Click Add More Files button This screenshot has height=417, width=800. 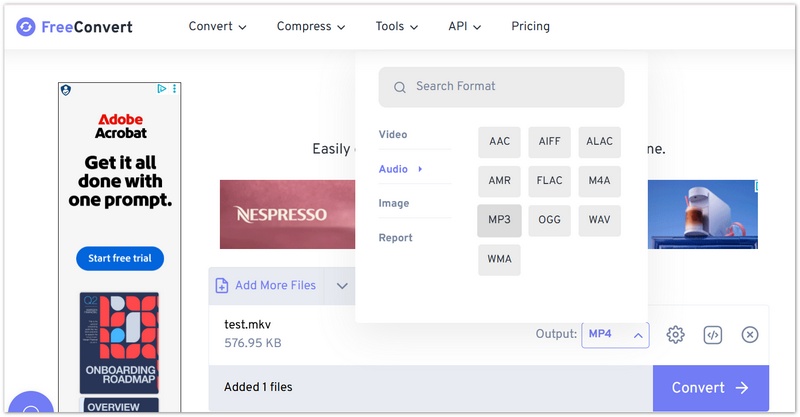266,286
